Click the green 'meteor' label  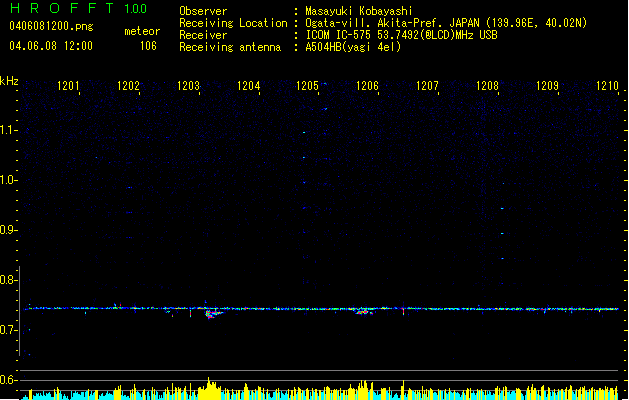142,31
